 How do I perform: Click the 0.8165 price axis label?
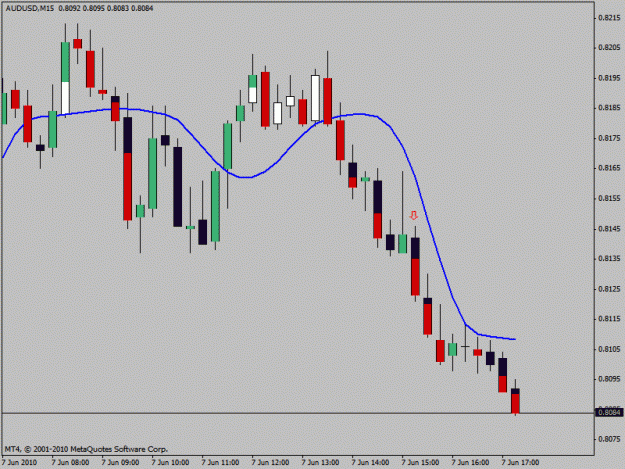[609, 168]
